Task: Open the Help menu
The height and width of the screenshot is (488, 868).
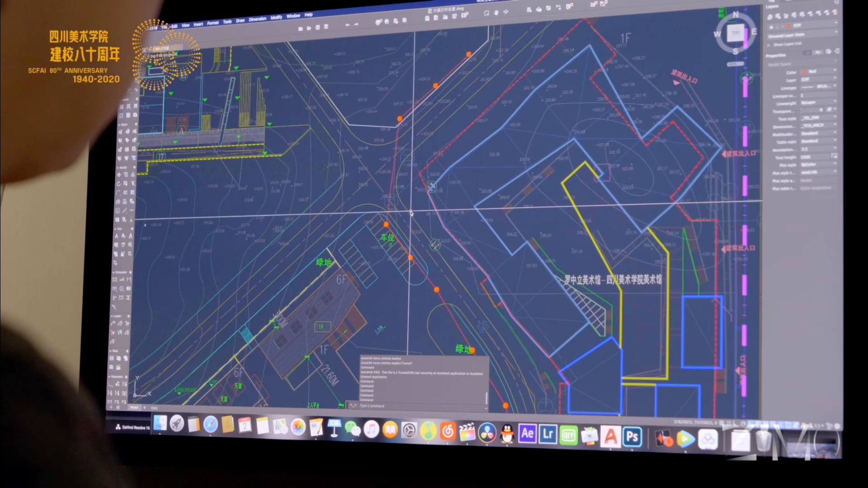Action: [x=308, y=15]
